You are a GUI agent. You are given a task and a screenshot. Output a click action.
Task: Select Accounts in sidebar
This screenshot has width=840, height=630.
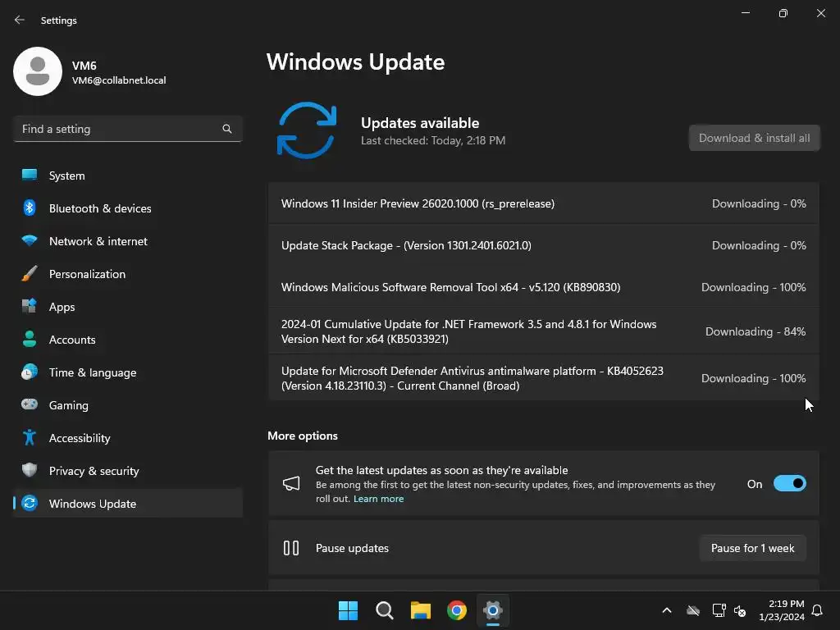pyautogui.click(x=127, y=340)
